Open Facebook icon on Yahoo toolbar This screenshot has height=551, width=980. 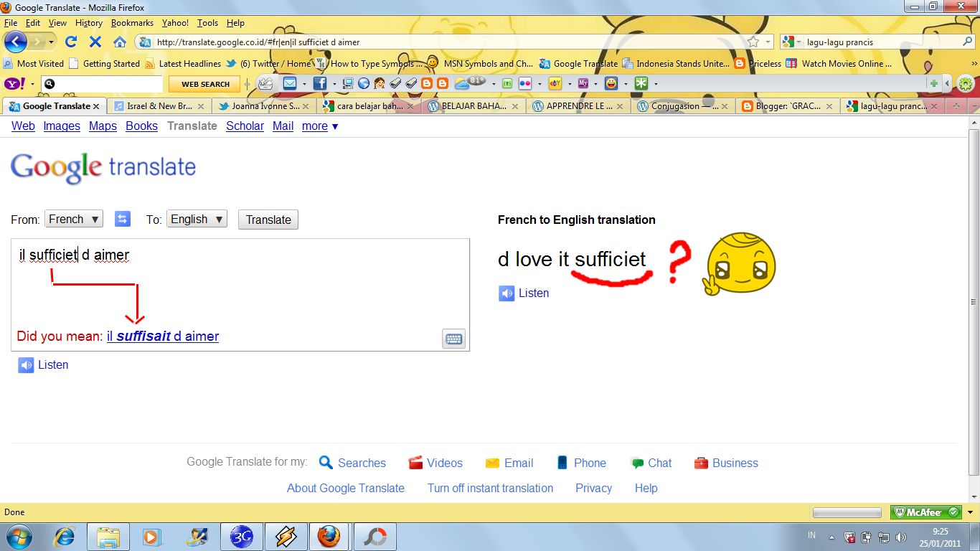320,84
